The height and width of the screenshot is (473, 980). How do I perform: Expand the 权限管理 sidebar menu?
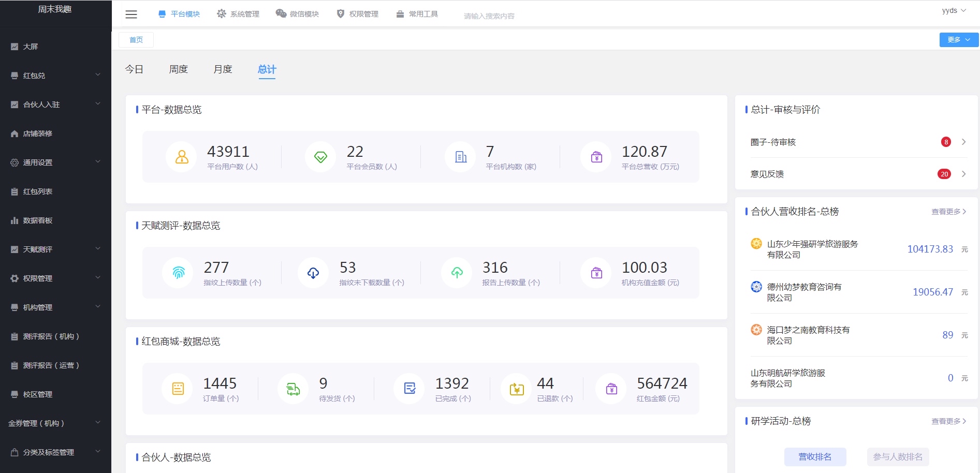55,278
